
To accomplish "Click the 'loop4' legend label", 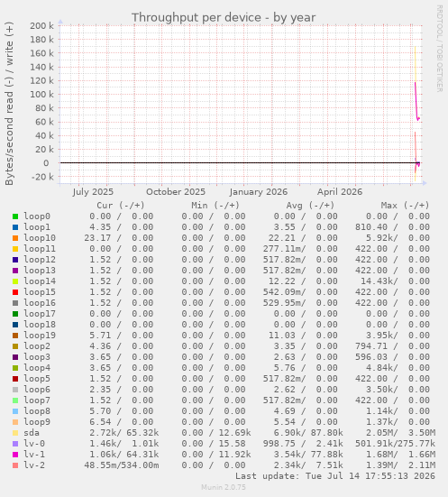I will 37,368.
